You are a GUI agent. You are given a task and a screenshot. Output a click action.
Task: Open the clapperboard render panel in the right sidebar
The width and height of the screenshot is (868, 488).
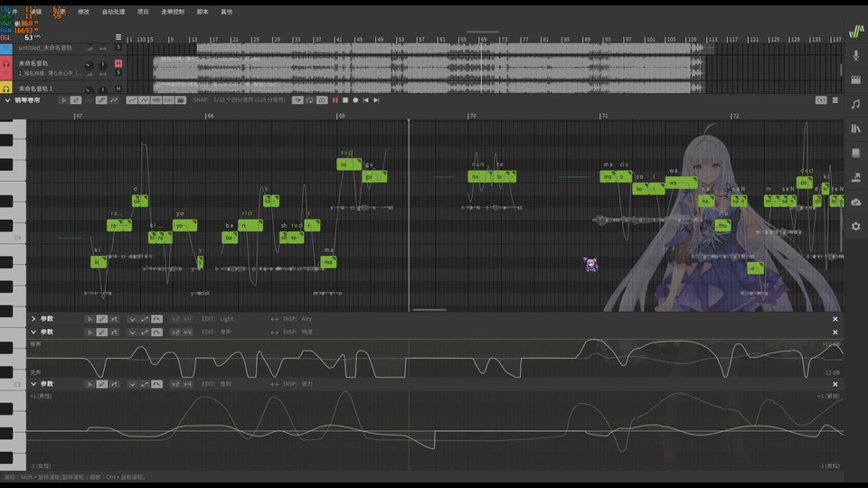point(856,80)
